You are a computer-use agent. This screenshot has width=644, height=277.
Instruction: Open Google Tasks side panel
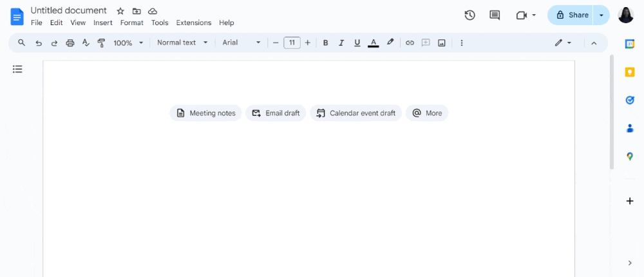[x=630, y=100]
